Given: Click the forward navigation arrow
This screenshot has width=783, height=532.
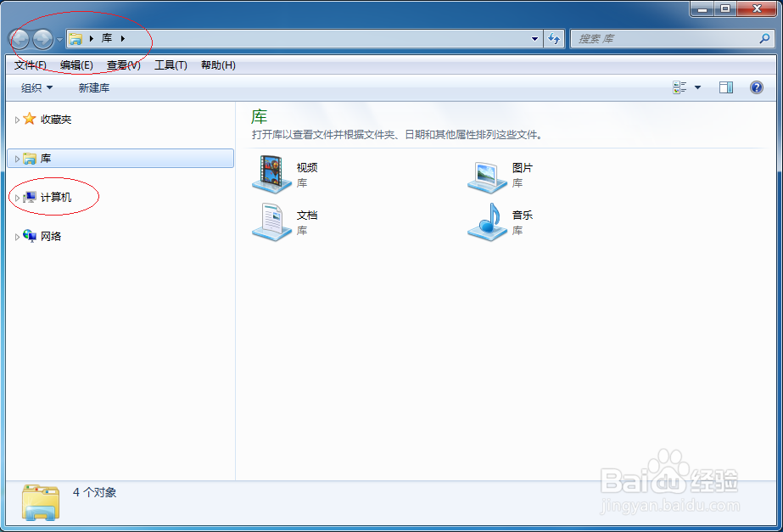Looking at the screenshot, I should (x=41, y=38).
